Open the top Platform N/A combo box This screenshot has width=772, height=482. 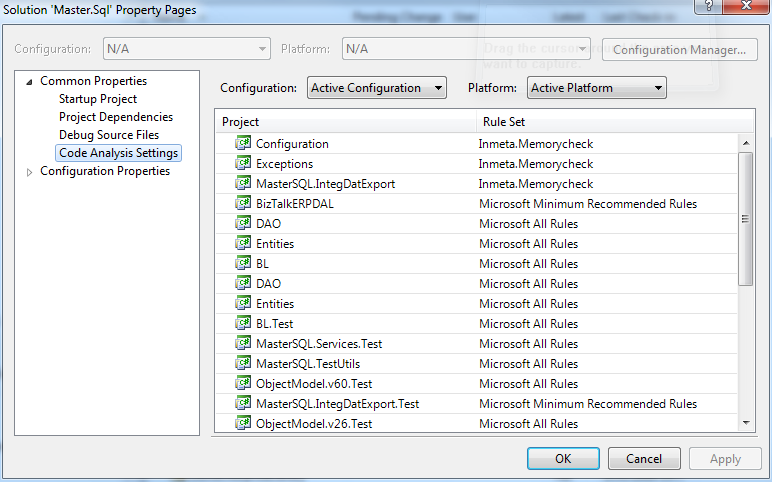pyautogui.click(x=466, y=49)
